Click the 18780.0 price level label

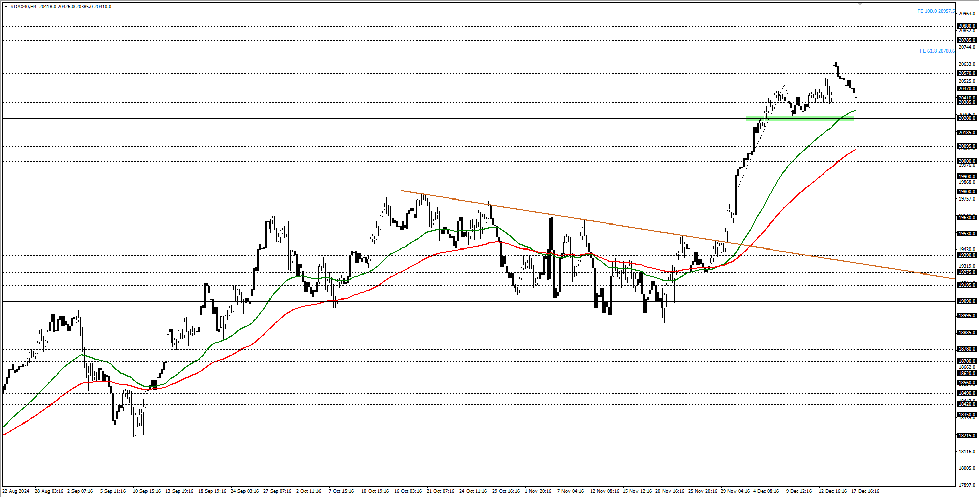tap(967, 349)
